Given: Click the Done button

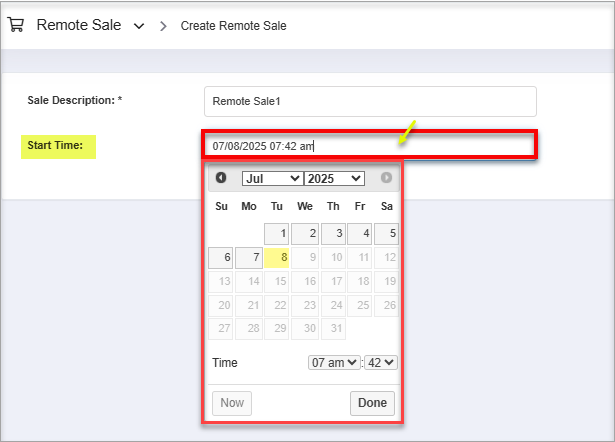Looking at the screenshot, I should pyautogui.click(x=372, y=403).
